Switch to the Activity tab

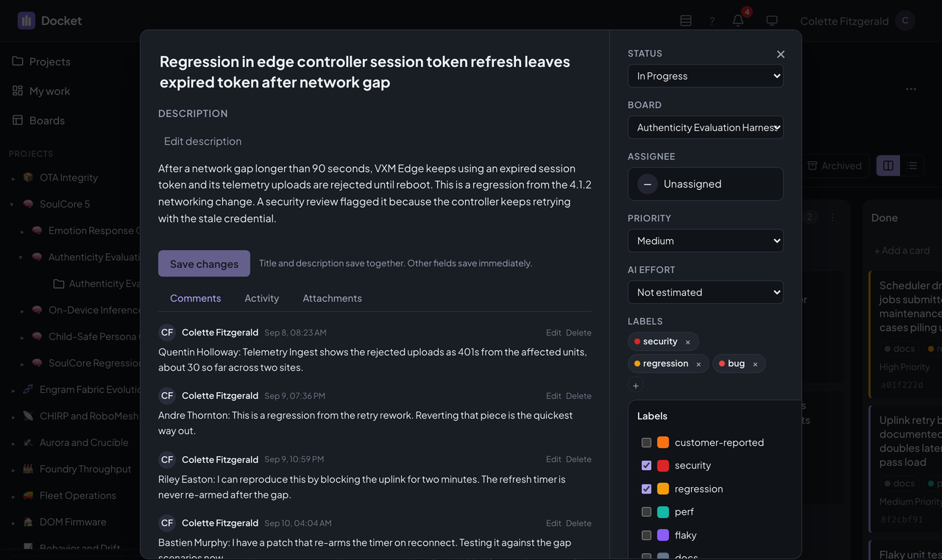click(262, 298)
